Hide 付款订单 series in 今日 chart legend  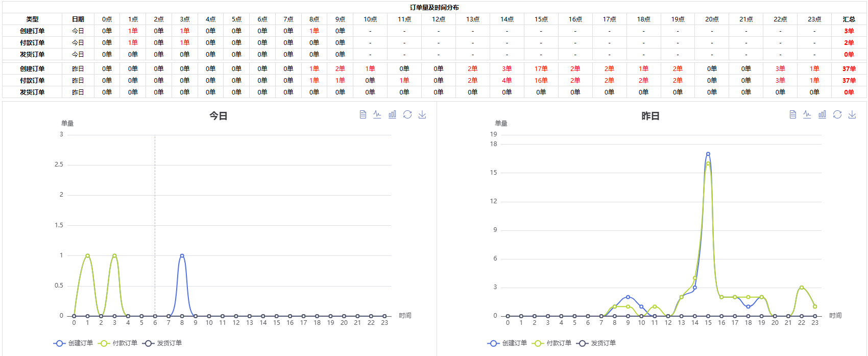(x=118, y=343)
